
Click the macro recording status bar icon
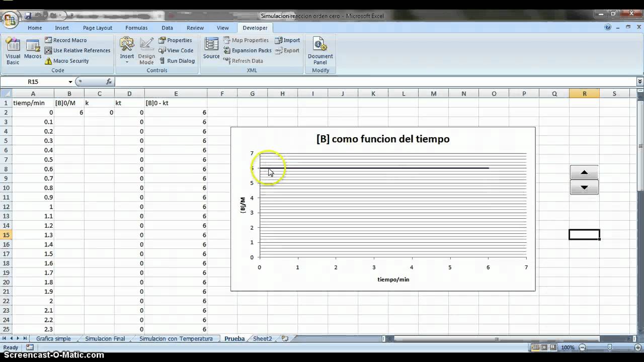coord(30,347)
